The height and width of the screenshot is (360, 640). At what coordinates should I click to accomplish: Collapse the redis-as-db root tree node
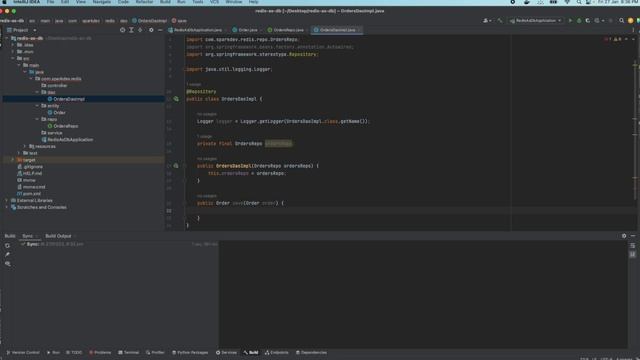pos(7,38)
